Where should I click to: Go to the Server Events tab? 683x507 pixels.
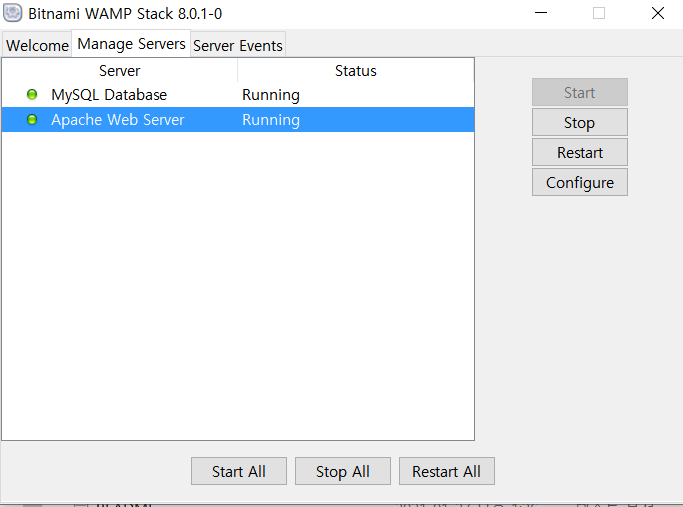[238, 45]
